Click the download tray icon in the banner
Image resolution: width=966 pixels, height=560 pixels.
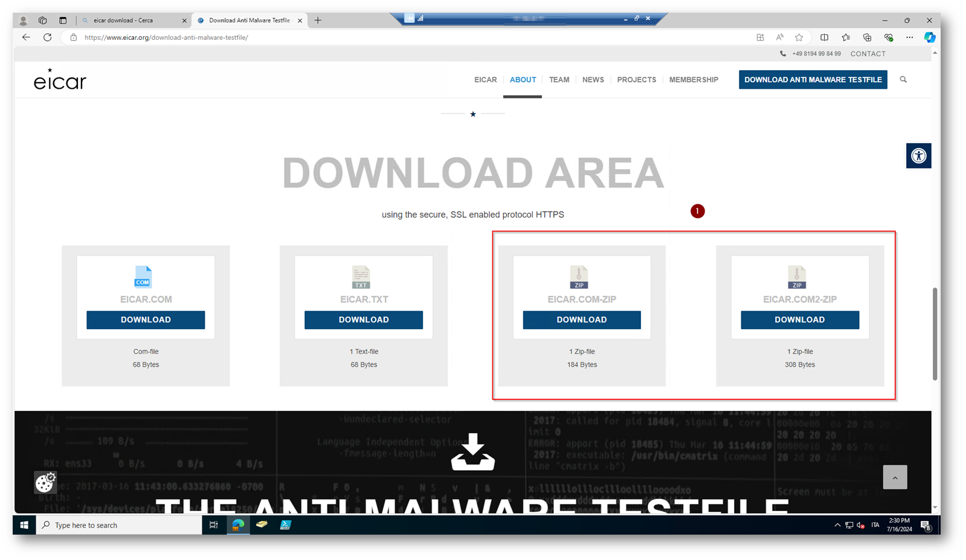click(x=473, y=452)
